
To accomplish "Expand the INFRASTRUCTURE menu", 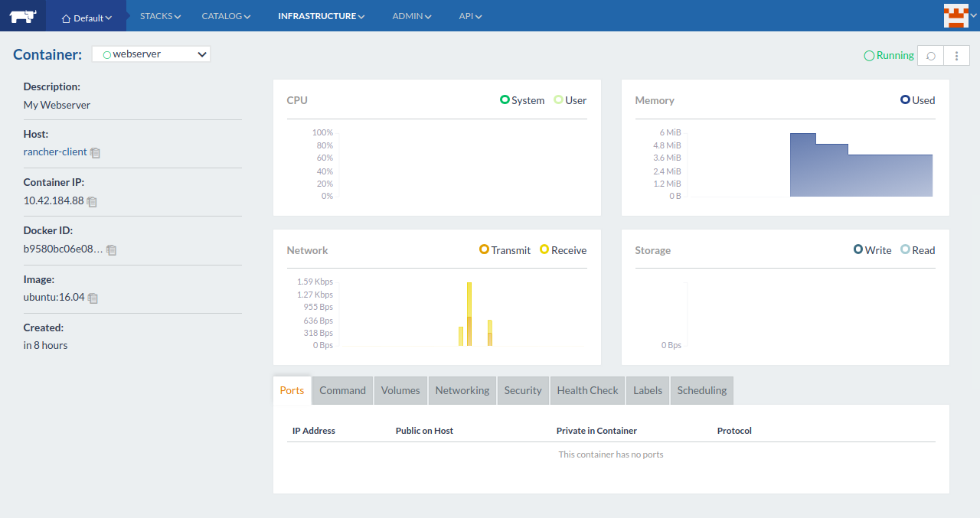I will tap(322, 16).
